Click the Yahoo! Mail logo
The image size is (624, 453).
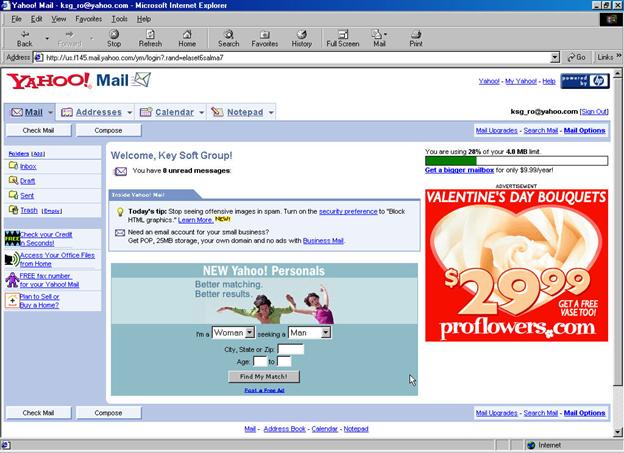point(79,80)
